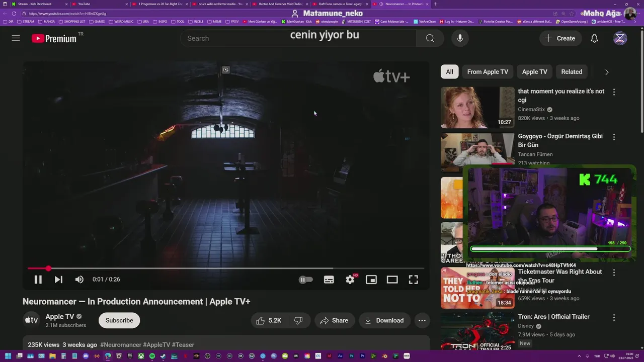Switch to the YouTube browser tab
Viewport: 644px width, 362px height.
pyautogui.click(x=99, y=4)
